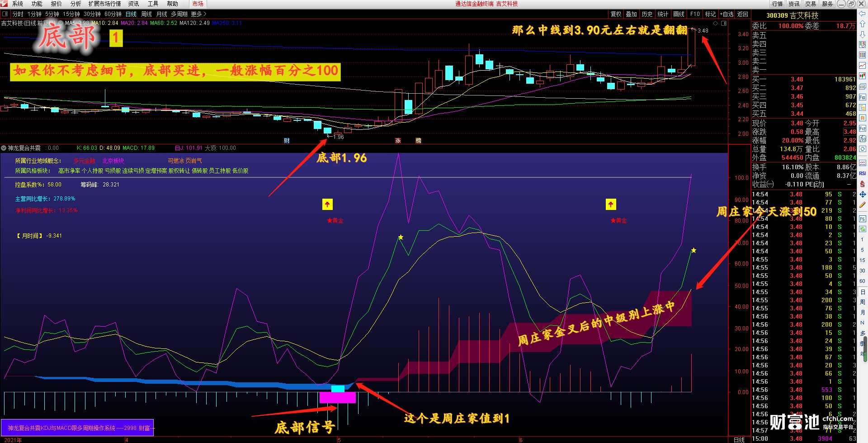Open the 交易 button at top right

tap(811, 4)
